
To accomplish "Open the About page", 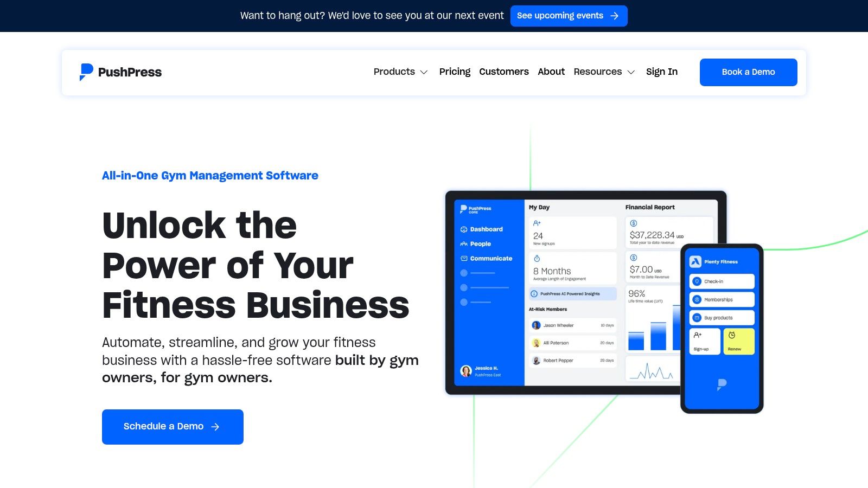I will tap(551, 72).
